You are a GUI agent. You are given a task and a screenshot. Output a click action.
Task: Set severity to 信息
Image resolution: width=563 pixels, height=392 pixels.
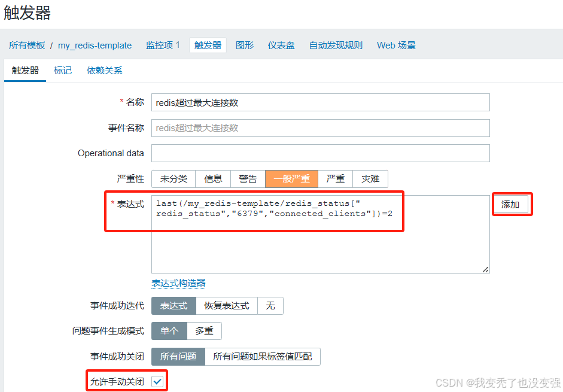[x=213, y=179]
